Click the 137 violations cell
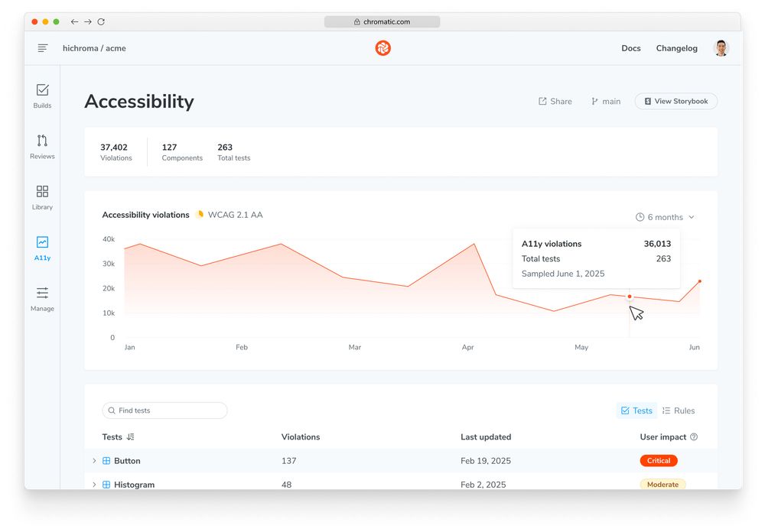 tap(289, 461)
